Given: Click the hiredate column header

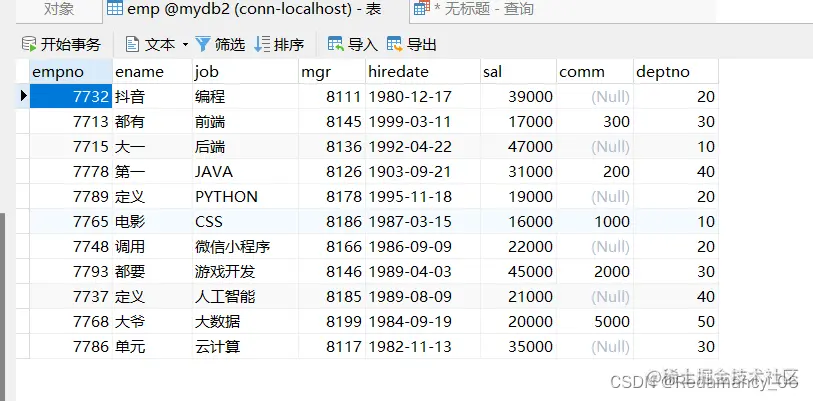Looking at the screenshot, I should [423, 72].
